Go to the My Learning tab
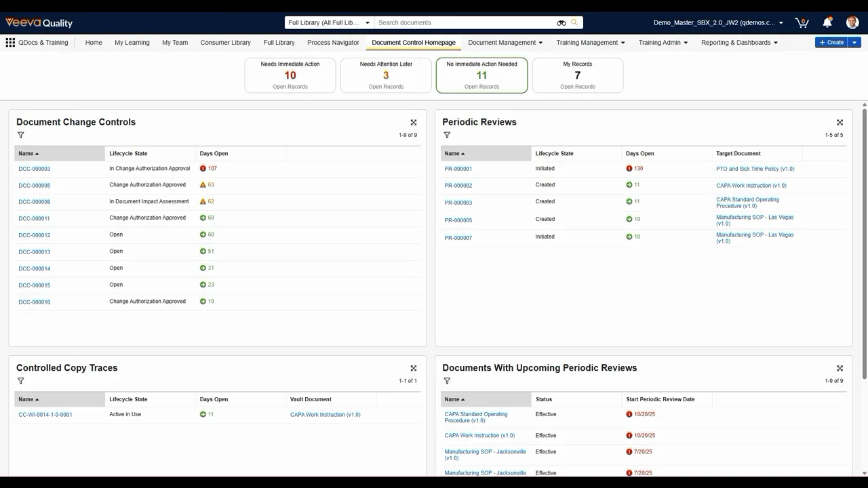This screenshot has height=488, width=868. (x=132, y=43)
